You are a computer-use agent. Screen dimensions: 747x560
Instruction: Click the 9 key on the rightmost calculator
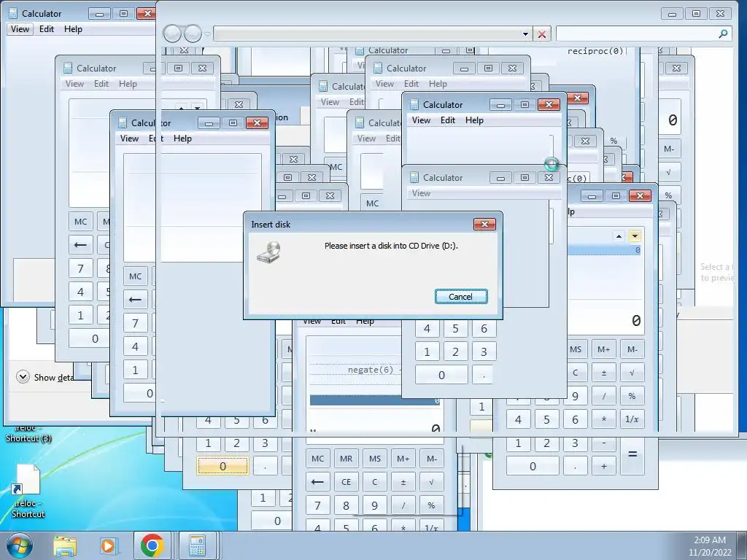click(576, 396)
